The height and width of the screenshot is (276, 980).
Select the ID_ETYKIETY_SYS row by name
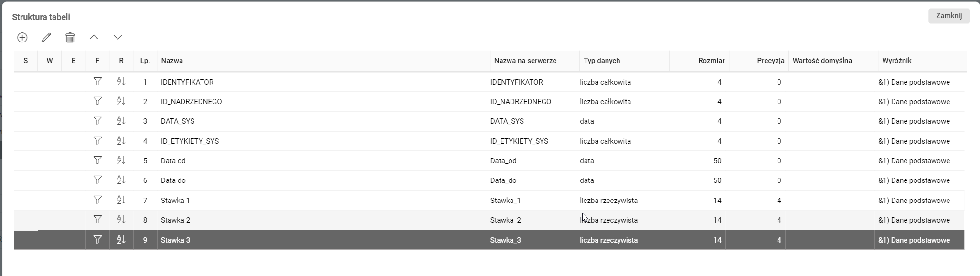[190, 141]
